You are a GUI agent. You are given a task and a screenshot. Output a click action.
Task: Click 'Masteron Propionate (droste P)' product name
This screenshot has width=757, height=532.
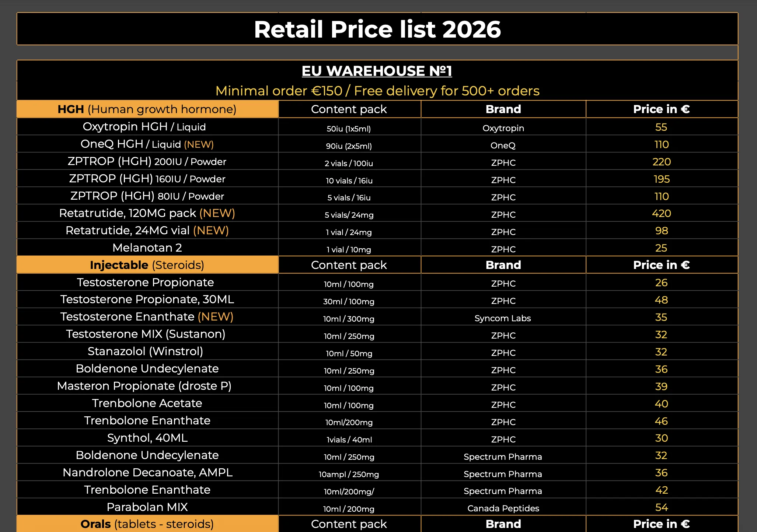(x=144, y=386)
